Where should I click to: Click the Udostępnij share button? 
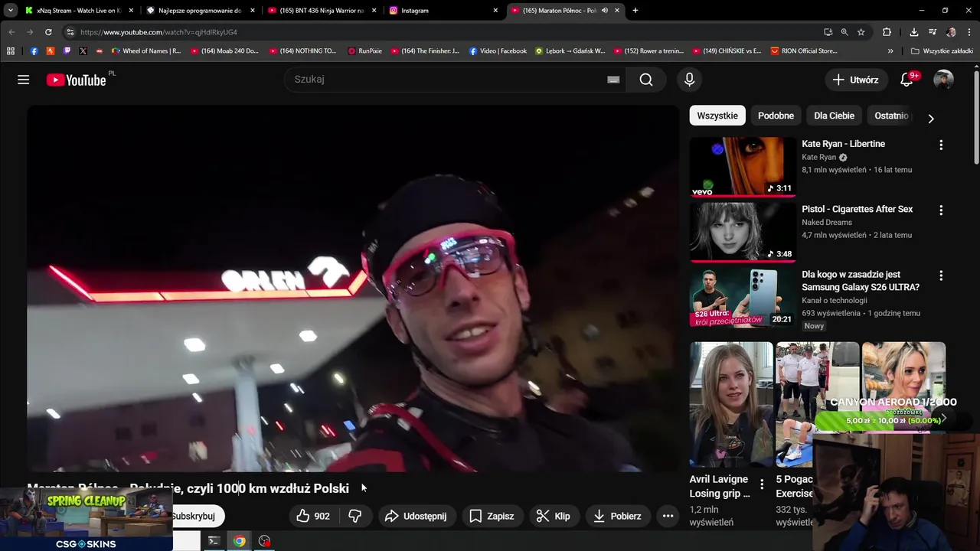pos(416,516)
